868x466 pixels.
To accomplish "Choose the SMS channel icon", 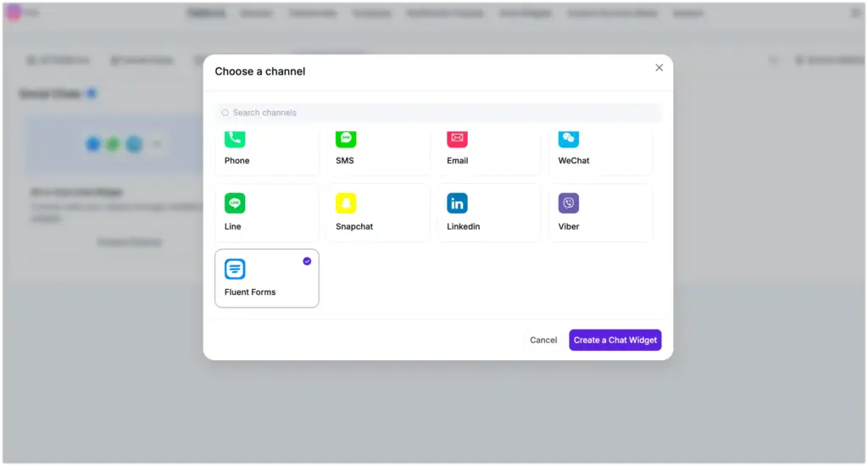I will pos(346,138).
